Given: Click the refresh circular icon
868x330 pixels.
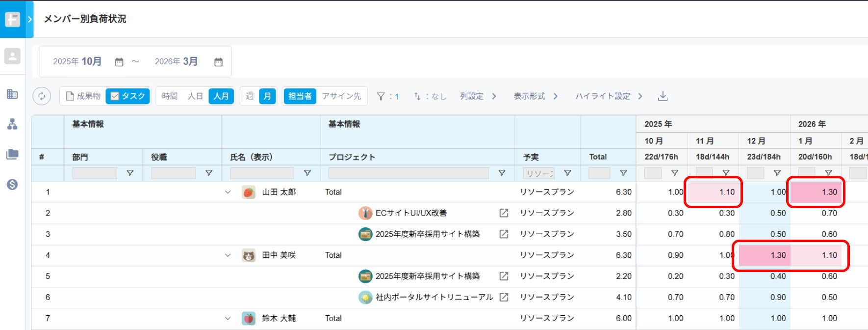Looking at the screenshot, I should pos(42,96).
